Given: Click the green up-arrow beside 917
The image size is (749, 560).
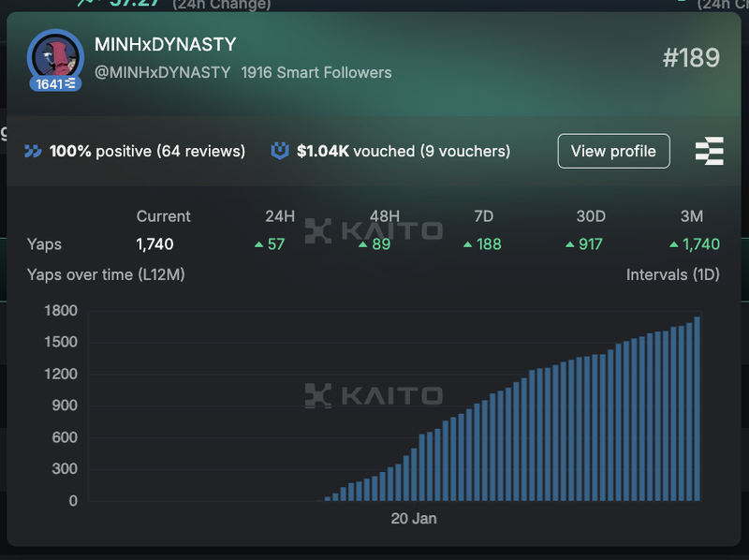Looking at the screenshot, I should click(569, 244).
